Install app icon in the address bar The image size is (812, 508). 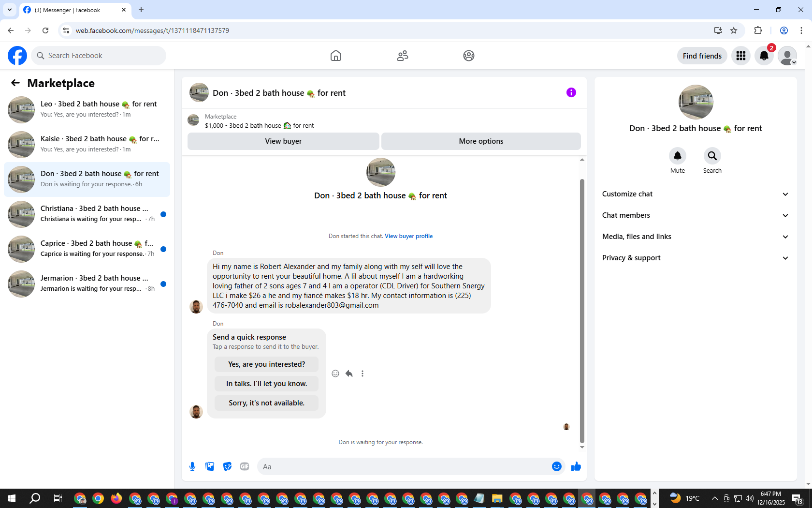click(718, 30)
